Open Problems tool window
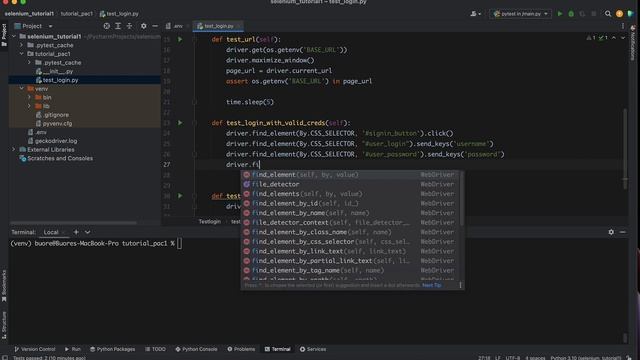640x360 pixels. tap(241, 349)
